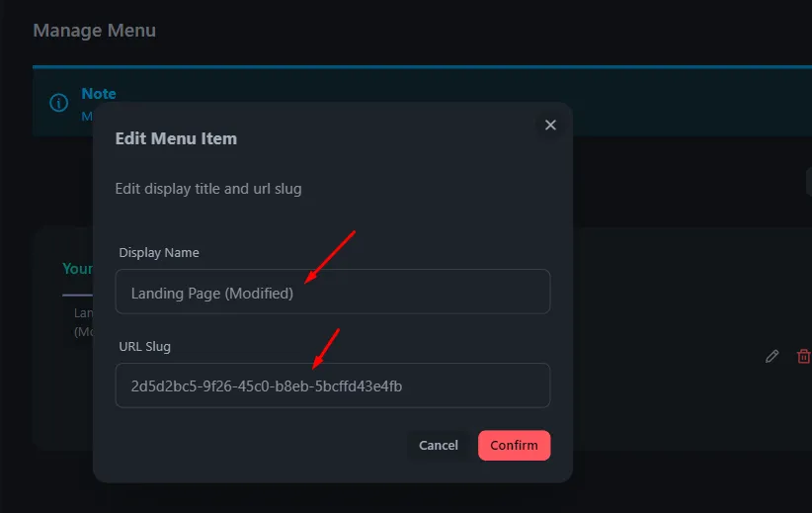
Task: Click the Cancel button
Action: point(439,445)
